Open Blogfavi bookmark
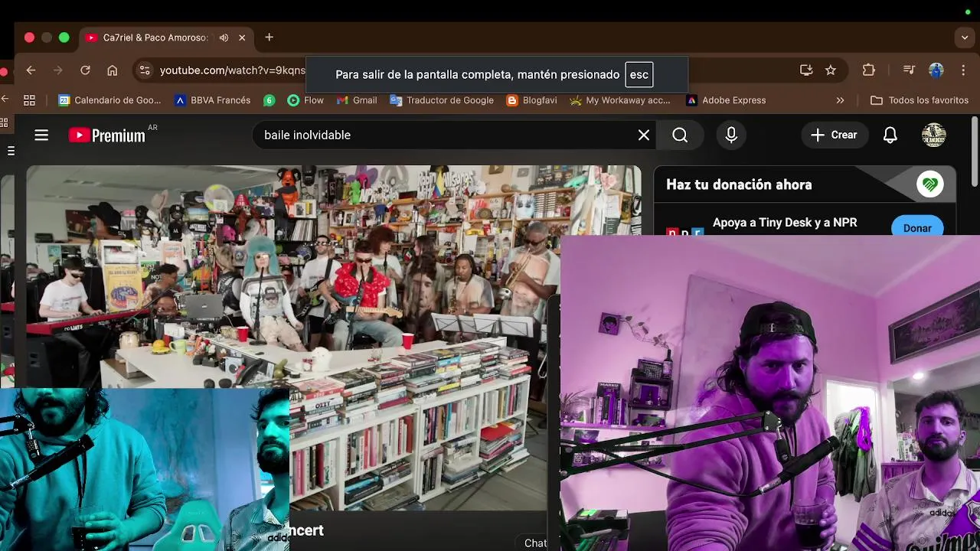The height and width of the screenshot is (551, 980). click(531, 100)
